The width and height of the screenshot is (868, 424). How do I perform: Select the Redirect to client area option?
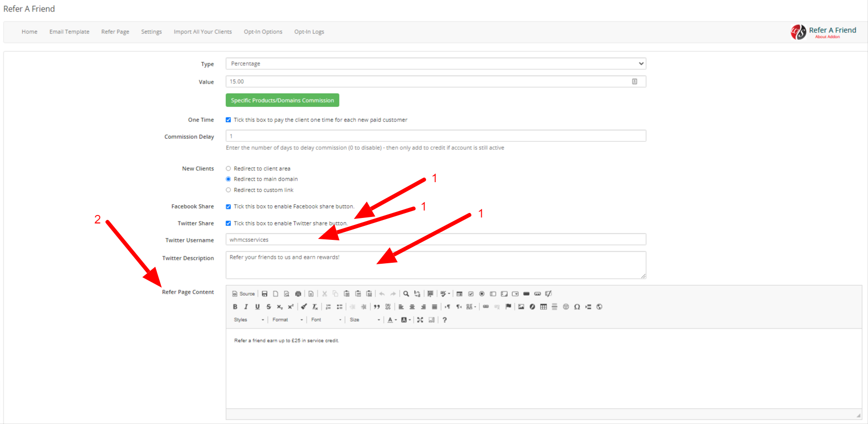228,169
